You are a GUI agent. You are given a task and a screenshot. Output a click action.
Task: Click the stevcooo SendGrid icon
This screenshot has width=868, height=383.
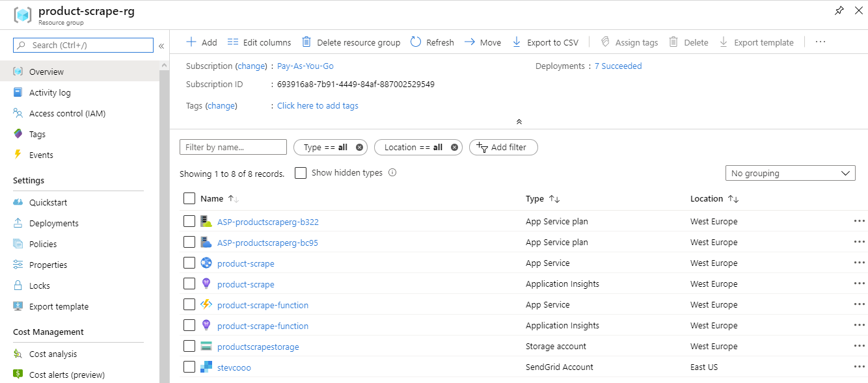[206, 367]
